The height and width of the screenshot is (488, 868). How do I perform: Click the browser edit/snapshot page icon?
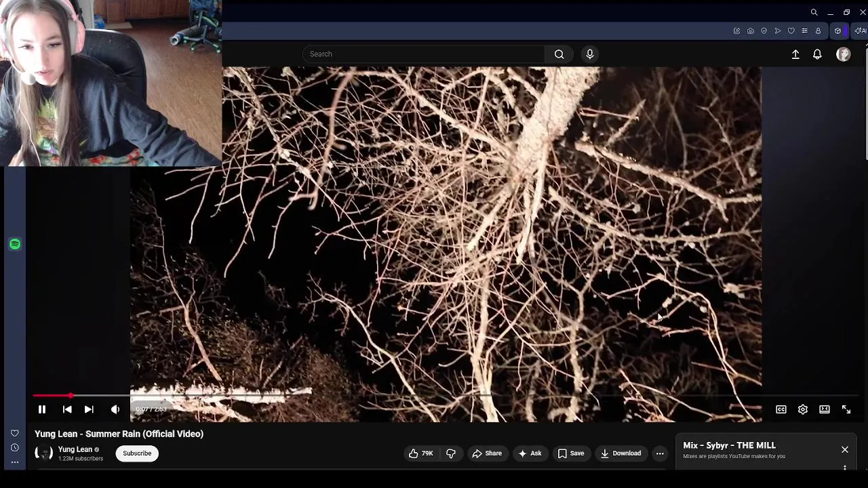click(x=737, y=31)
